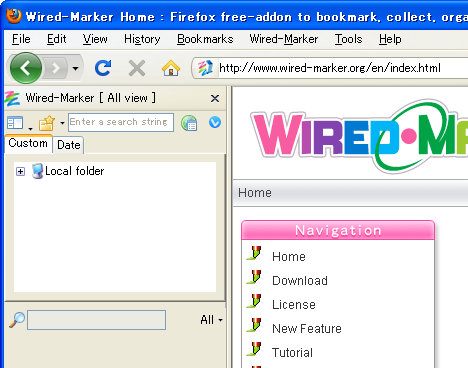468x368 pixels.
Task: Open the view layout dropdown arrow
Action: point(30,128)
